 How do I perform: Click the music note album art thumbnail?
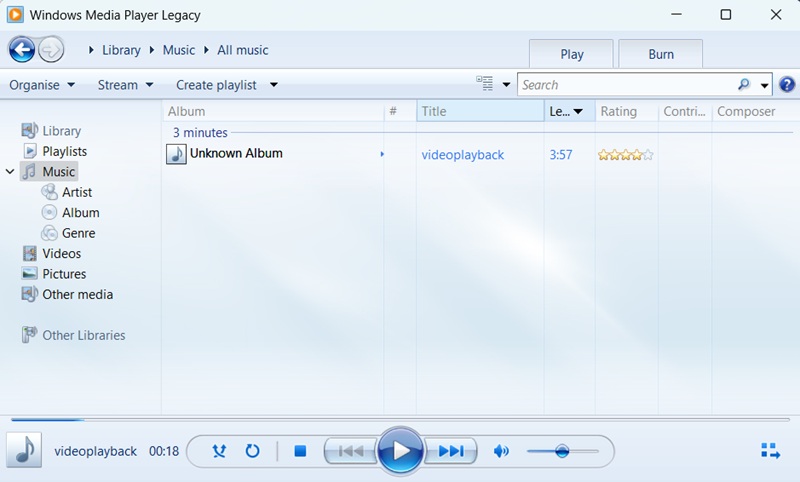pyautogui.click(x=24, y=450)
